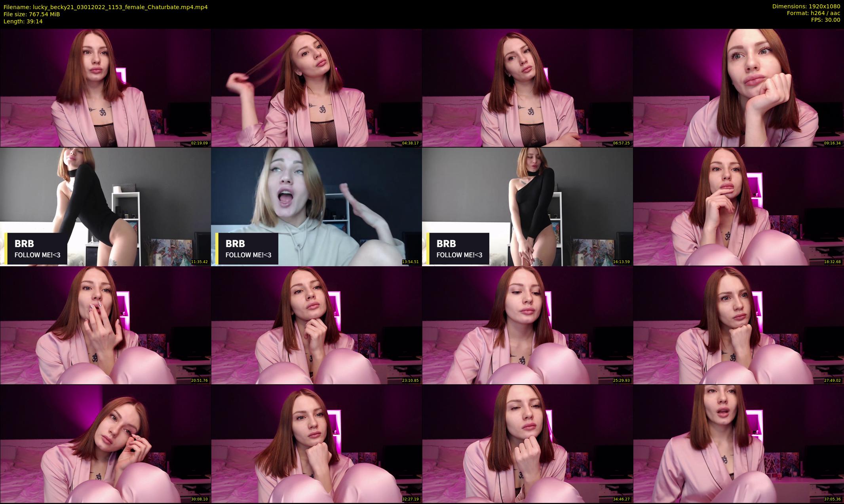This screenshot has height=504, width=844.
Task: Click the thumbnail timestamped 02:19.09
Action: point(105,87)
